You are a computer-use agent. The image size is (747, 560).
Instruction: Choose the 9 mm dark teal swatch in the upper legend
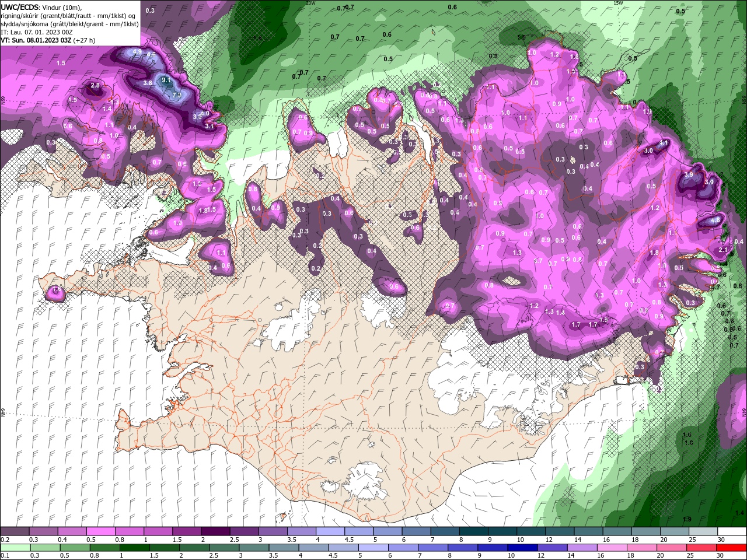[502, 531]
